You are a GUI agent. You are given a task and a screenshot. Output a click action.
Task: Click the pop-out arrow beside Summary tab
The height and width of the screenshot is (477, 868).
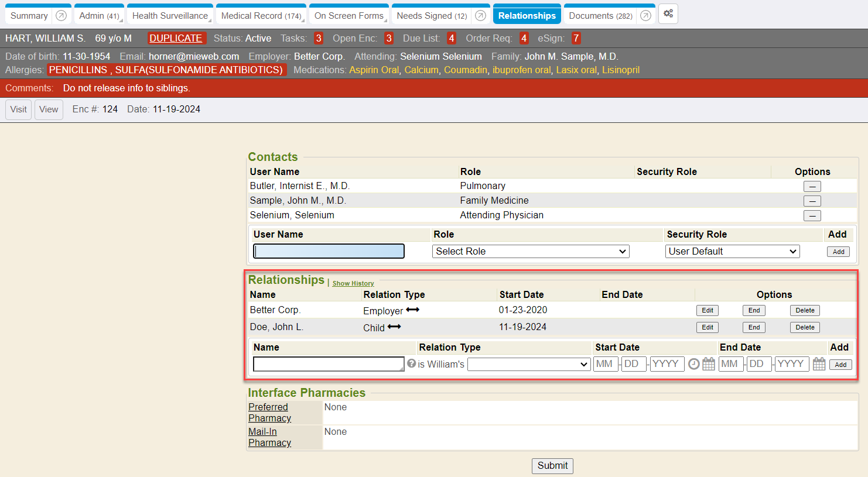coord(61,16)
